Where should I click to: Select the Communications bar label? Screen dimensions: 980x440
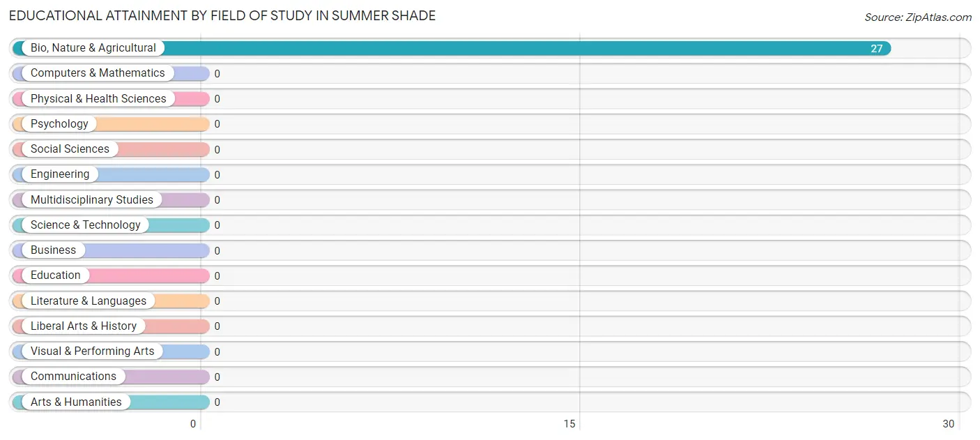tap(73, 377)
